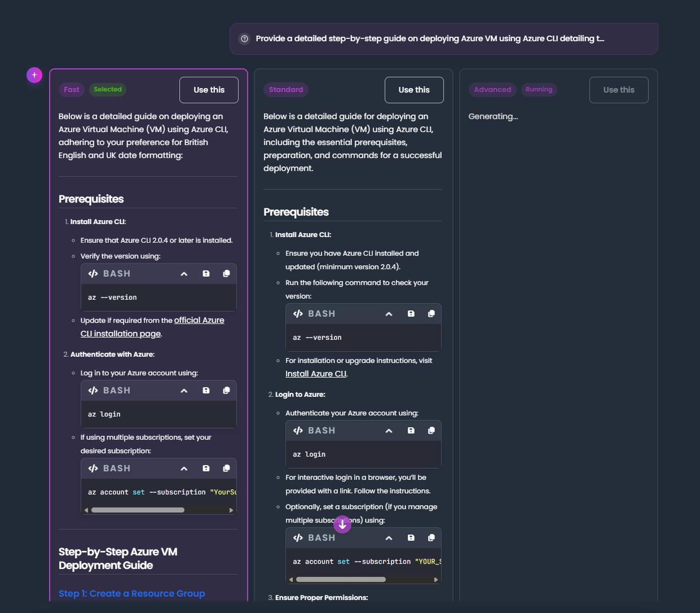Use this response from the Advanced column
The height and width of the screenshot is (613, 700).
(619, 90)
